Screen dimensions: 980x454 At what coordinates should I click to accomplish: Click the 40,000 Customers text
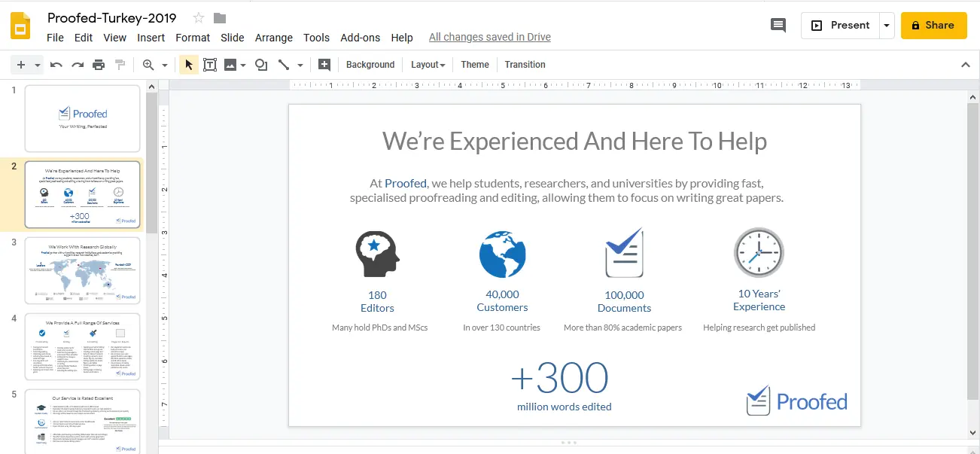click(x=502, y=300)
